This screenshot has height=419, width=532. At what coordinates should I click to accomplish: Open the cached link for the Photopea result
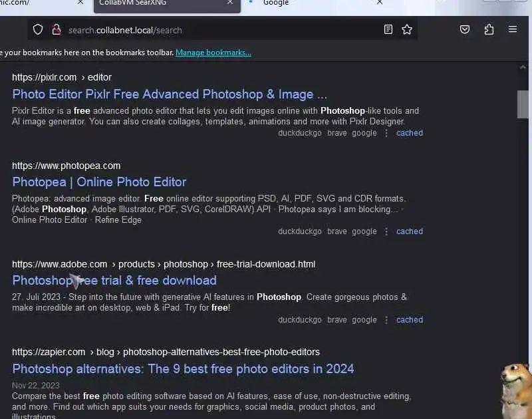click(x=410, y=231)
